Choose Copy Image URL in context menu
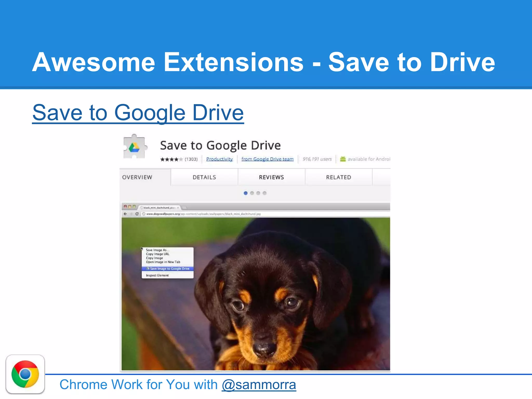Viewport: 532px width, 399px height. tap(168, 254)
